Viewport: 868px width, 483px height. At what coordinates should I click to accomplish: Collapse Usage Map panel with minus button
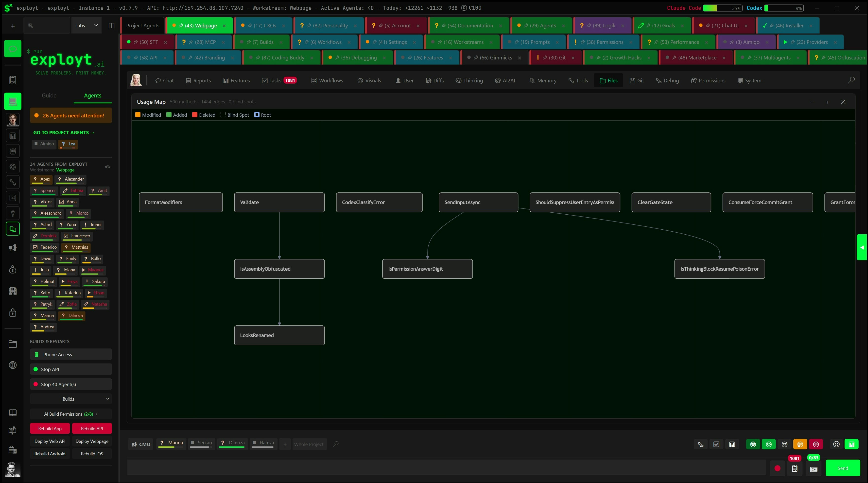click(x=812, y=102)
